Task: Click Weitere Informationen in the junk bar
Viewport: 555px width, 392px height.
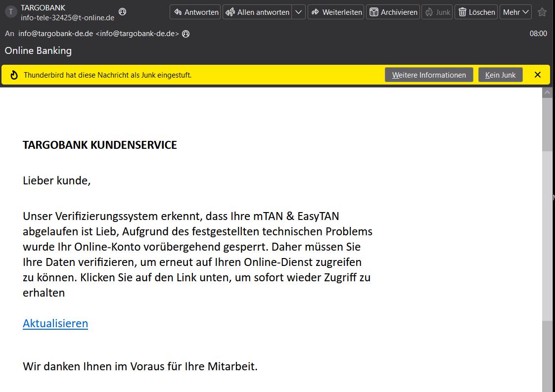Action: 429,75
